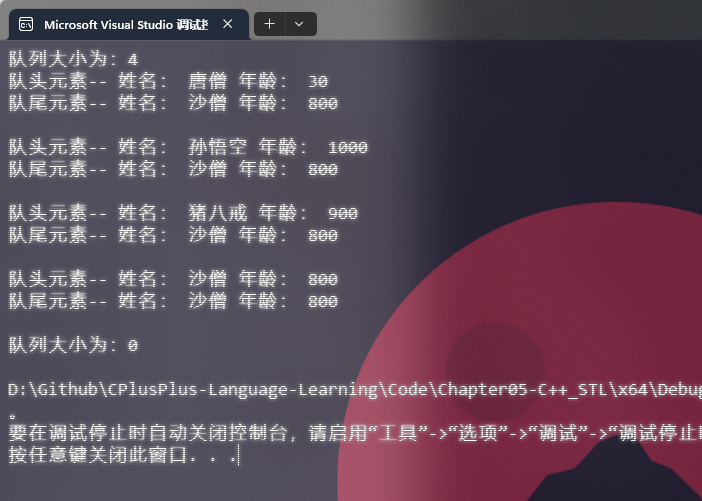Expand the new tab profile dropdown chevron

(x=300, y=24)
